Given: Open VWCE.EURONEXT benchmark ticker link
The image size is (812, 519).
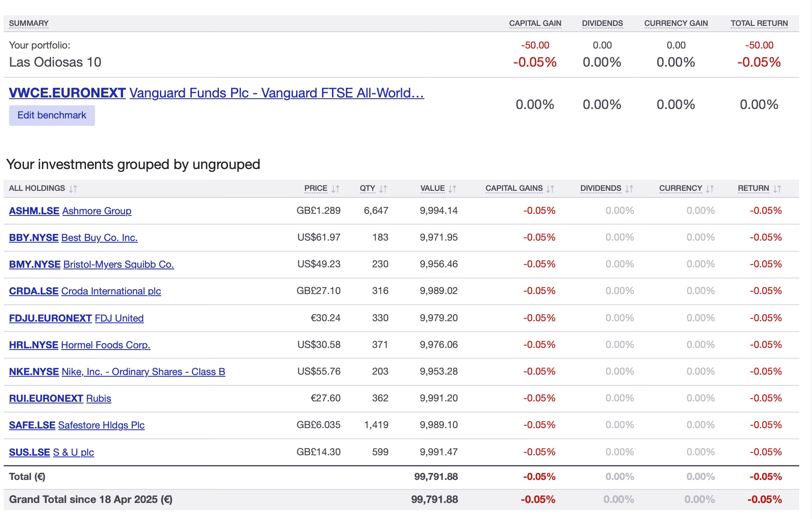Looking at the screenshot, I should click(x=67, y=93).
